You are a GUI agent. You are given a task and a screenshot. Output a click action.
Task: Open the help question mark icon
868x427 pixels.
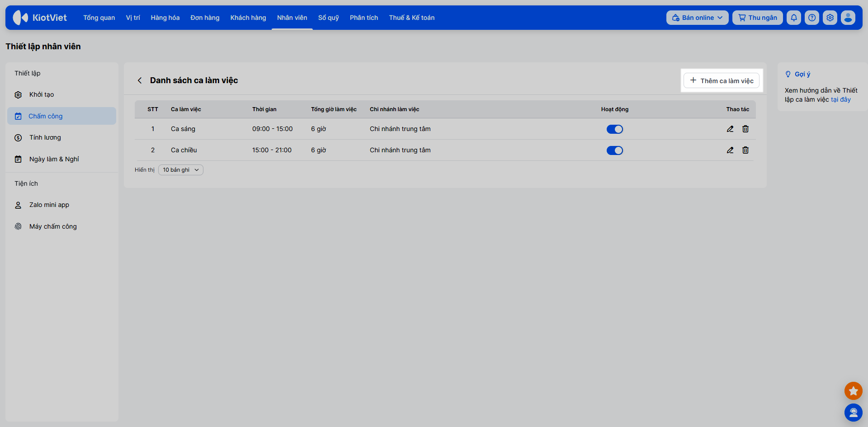pyautogui.click(x=812, y=18)
